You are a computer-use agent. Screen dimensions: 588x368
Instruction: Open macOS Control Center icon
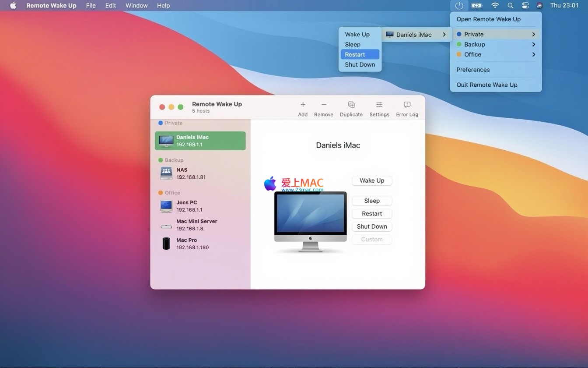coord(525,6)
